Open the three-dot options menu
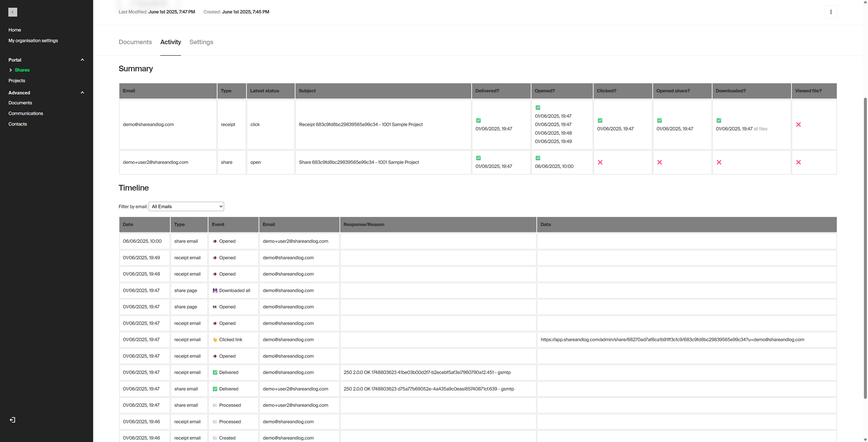 tap(831, 12)
